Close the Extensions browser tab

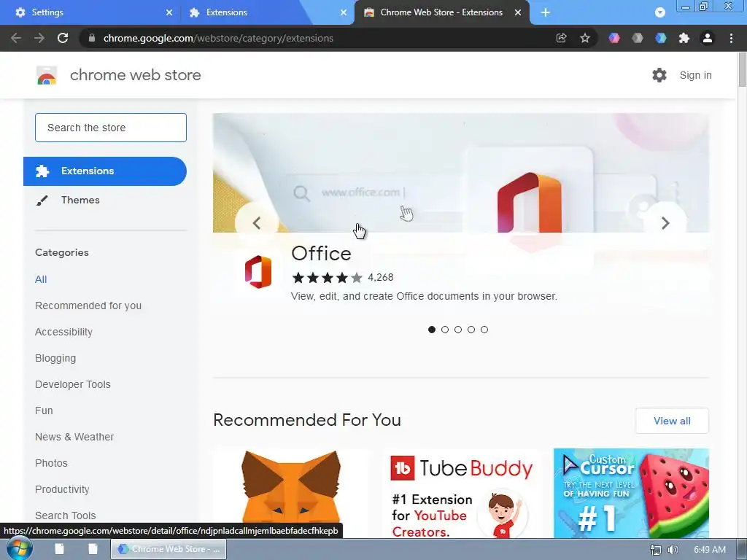click(344, 12)
